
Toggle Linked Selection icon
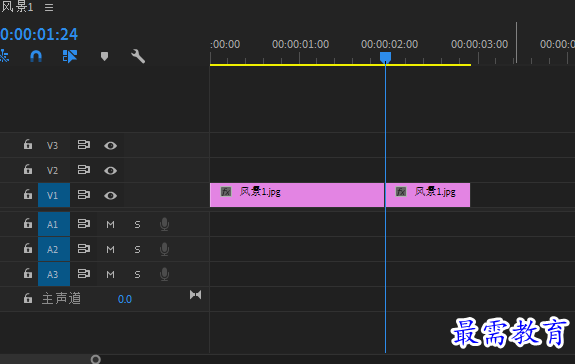(x=70, y=56)
